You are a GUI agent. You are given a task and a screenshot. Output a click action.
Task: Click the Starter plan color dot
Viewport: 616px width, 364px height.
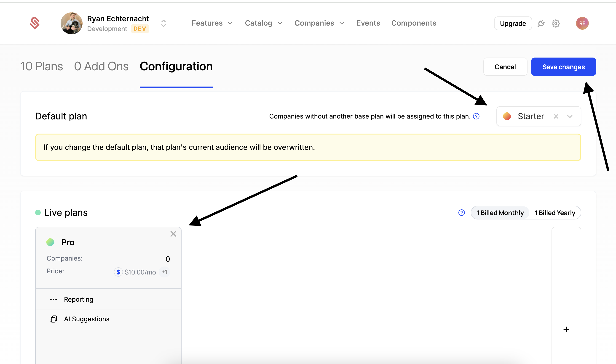507,116
